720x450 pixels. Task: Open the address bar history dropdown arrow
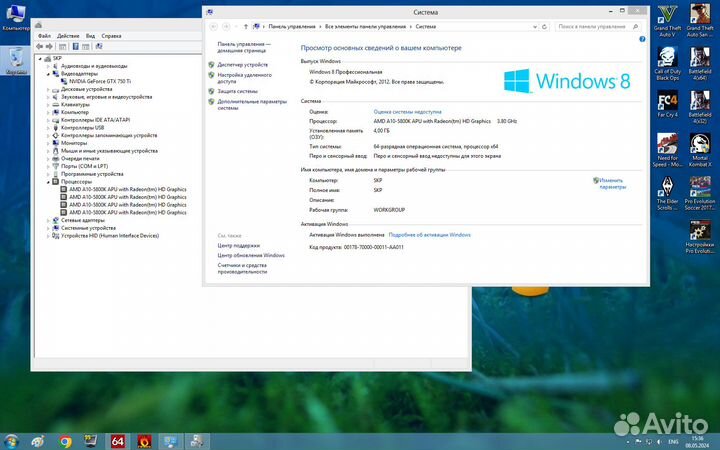point(534,27)
